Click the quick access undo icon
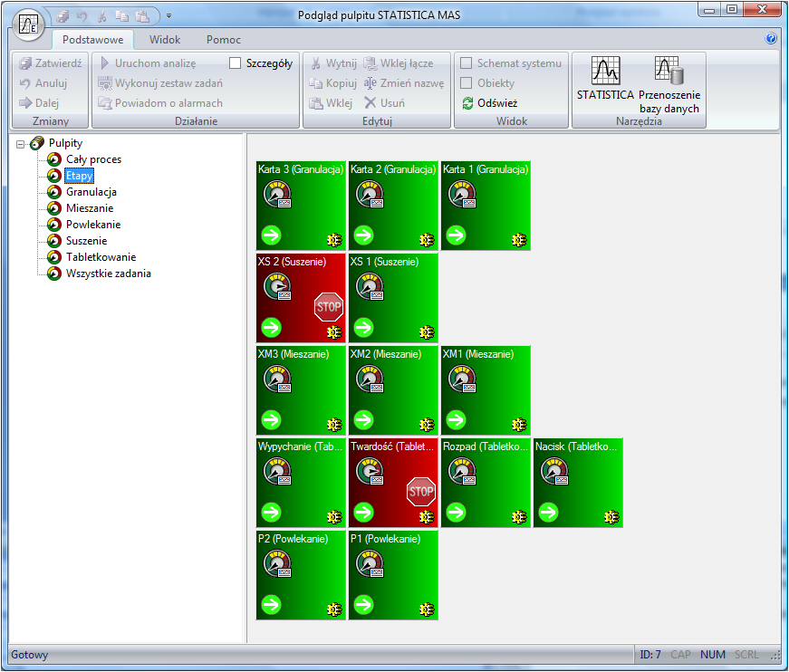The height and width of the screenshot is (672, 789). click(82, 16)
